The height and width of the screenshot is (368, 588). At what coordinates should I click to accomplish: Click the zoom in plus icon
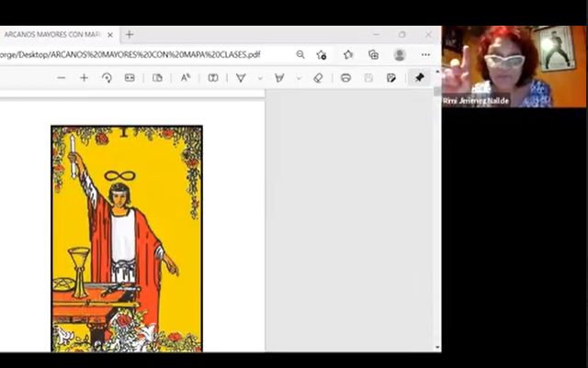(x=84, y=78)
